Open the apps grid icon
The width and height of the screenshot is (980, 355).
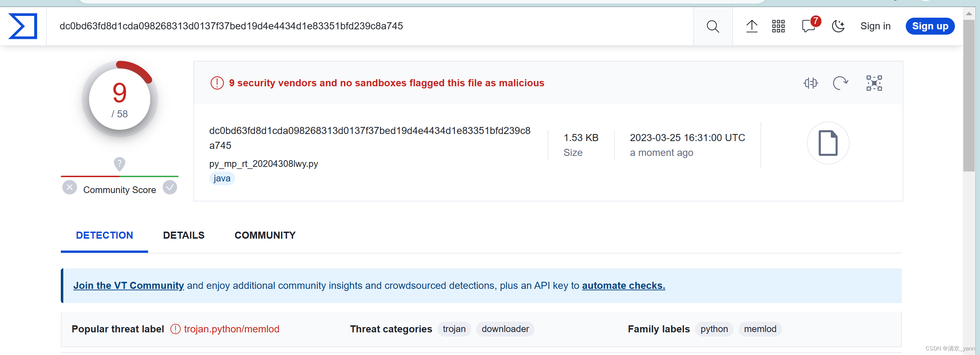click(778, 26)
